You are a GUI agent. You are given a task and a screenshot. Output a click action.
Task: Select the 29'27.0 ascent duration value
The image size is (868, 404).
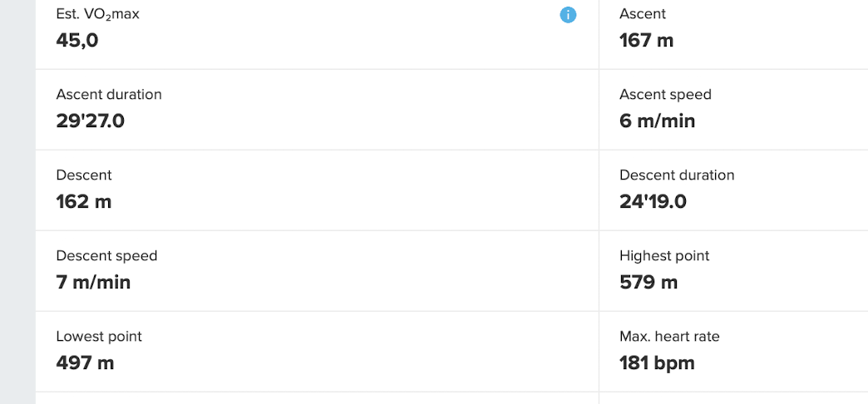click(x=91, y=121)
